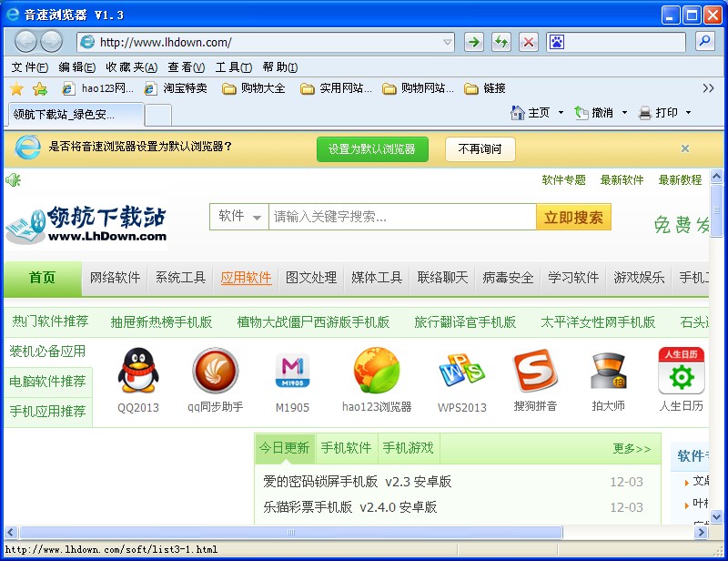728x561 pixels.
Task: Click the new blank tab button
Action: point(158,116)
